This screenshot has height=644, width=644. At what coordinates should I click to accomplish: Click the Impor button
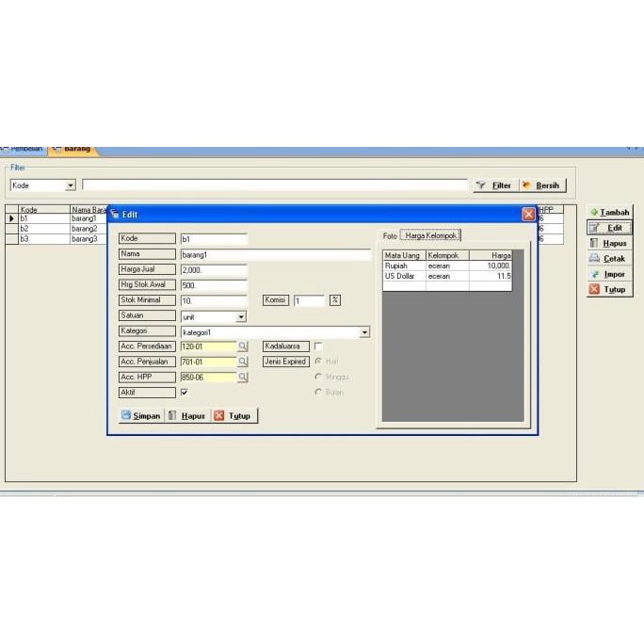click(609, 274)
